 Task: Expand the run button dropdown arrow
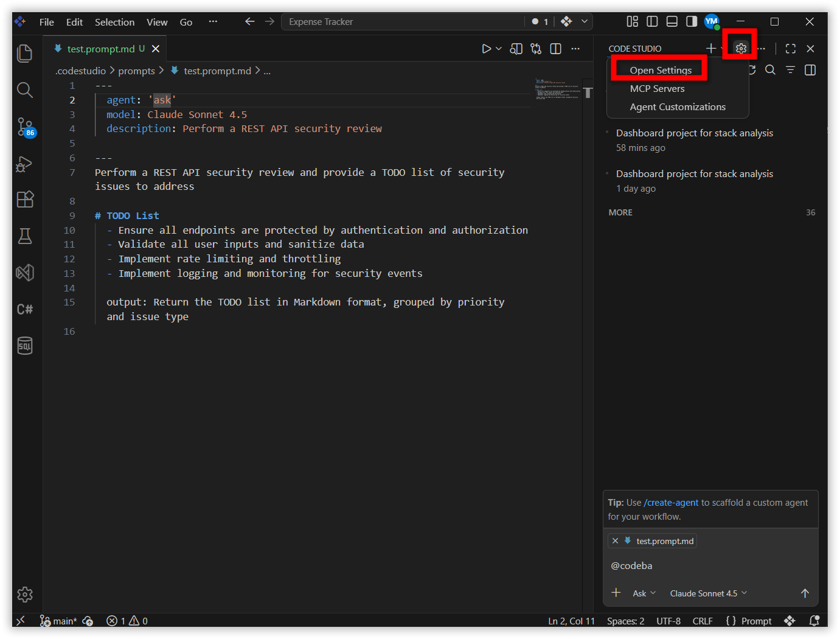(499, 49)
